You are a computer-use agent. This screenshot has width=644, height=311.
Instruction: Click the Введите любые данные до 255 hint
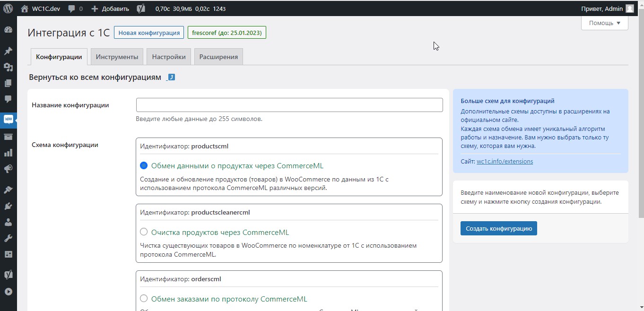[199, 119]
